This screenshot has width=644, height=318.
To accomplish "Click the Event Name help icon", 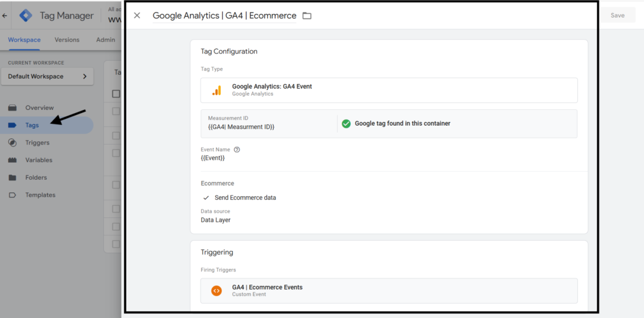I will tap(236, 150).
